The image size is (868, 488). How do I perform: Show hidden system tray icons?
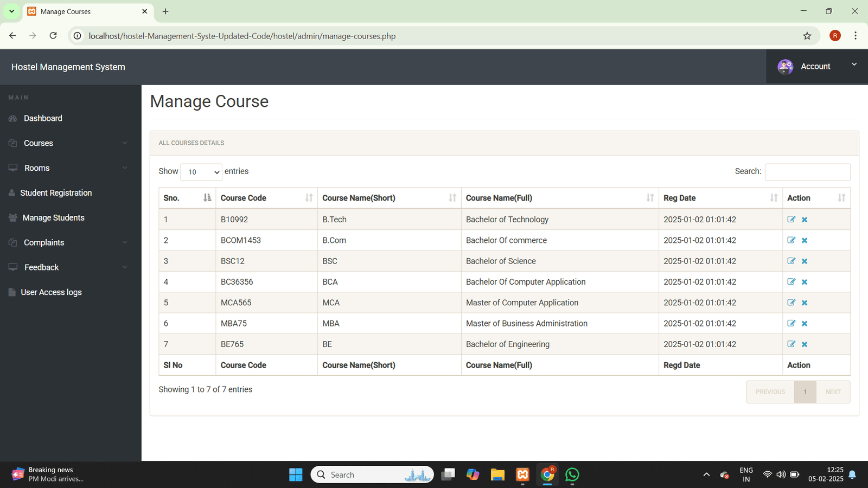point(706,474)
